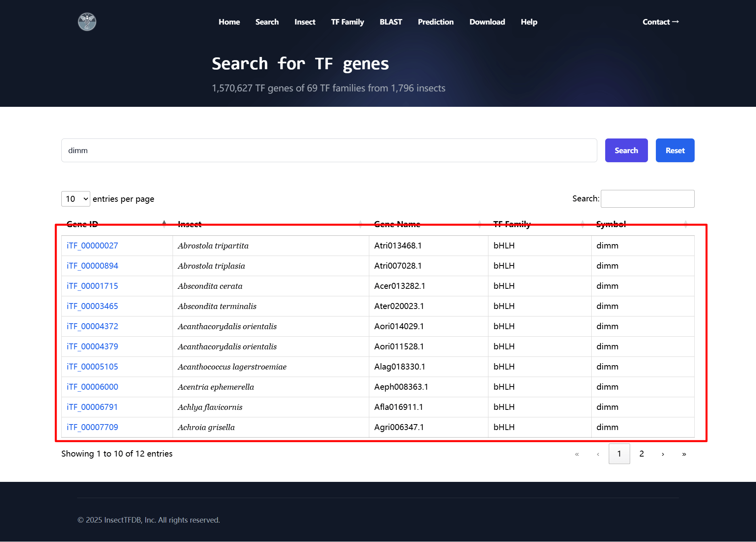Sort table by Gene Name column
756x542 pixels.
(x=397, y=224)
